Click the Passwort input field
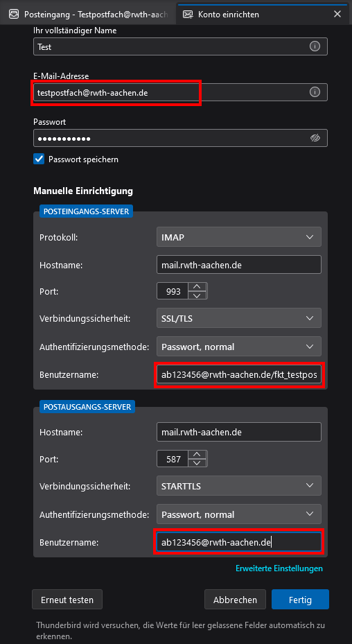This screenshot has height=644, width=352. click(x=180, y=138)
